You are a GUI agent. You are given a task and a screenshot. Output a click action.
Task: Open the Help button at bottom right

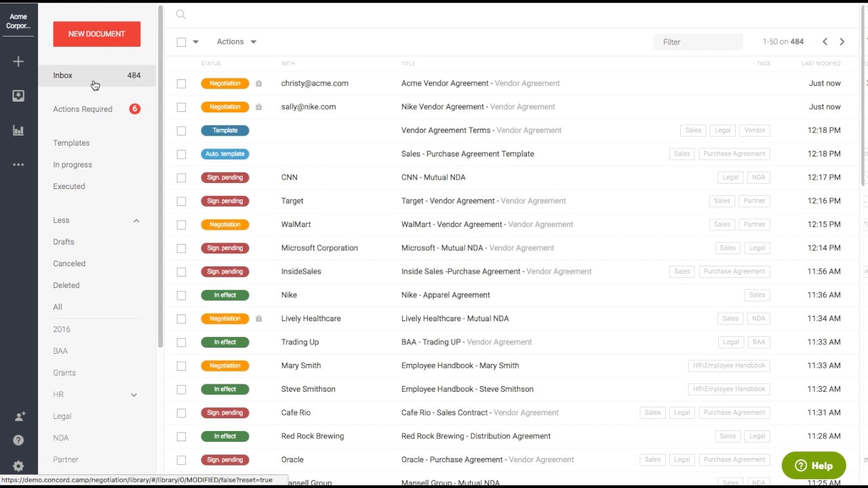[813, 466]
